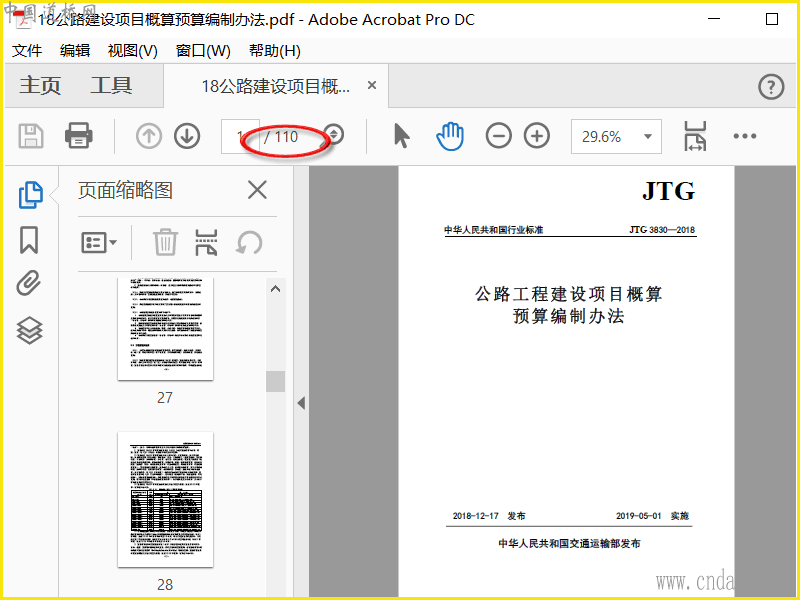Click the thumbnail scrollbar up arrow

276,289
